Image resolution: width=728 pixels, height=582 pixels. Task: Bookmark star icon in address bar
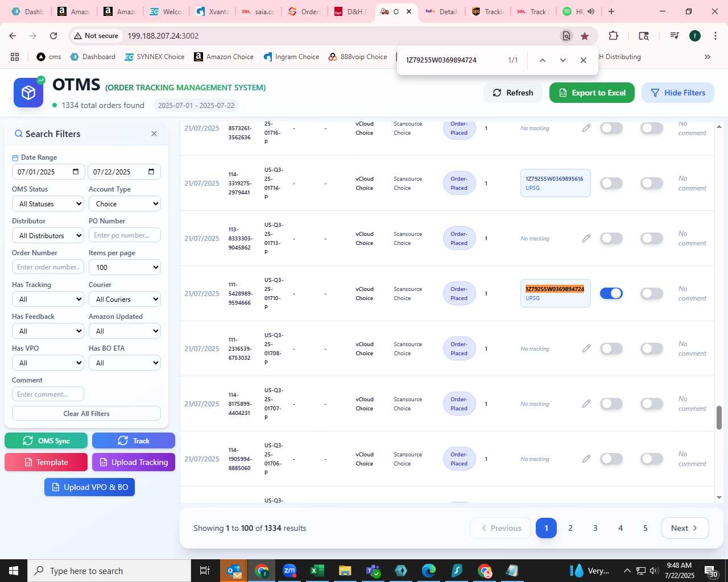point(585,36)
